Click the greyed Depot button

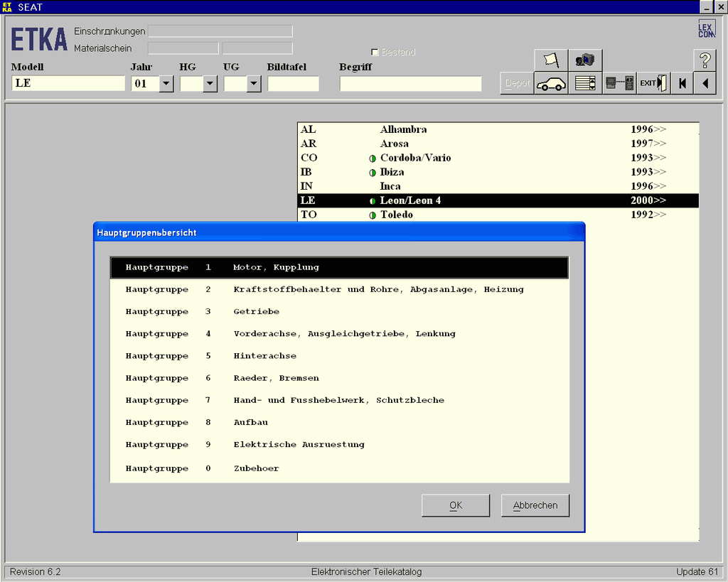coord(518,84)
